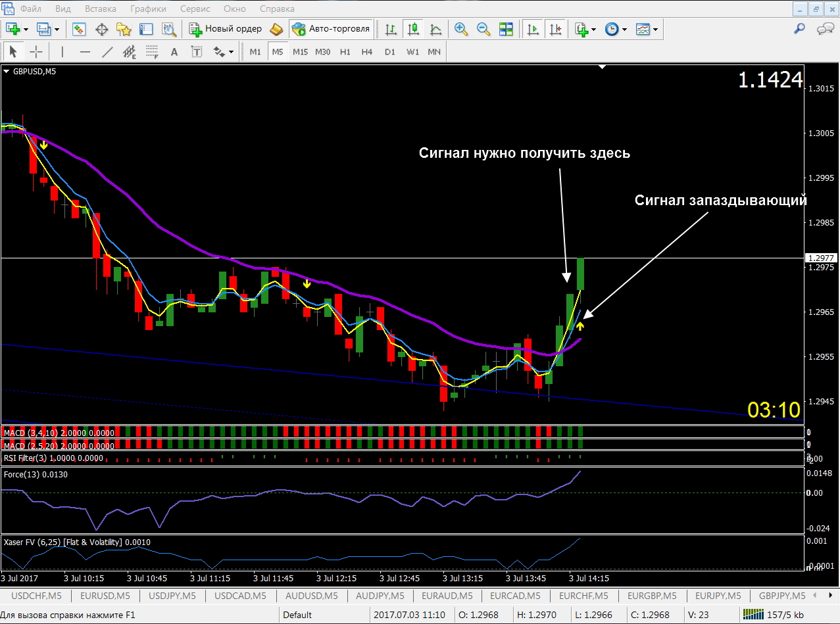Toggle the Авто-торговля button

[331, 29]
